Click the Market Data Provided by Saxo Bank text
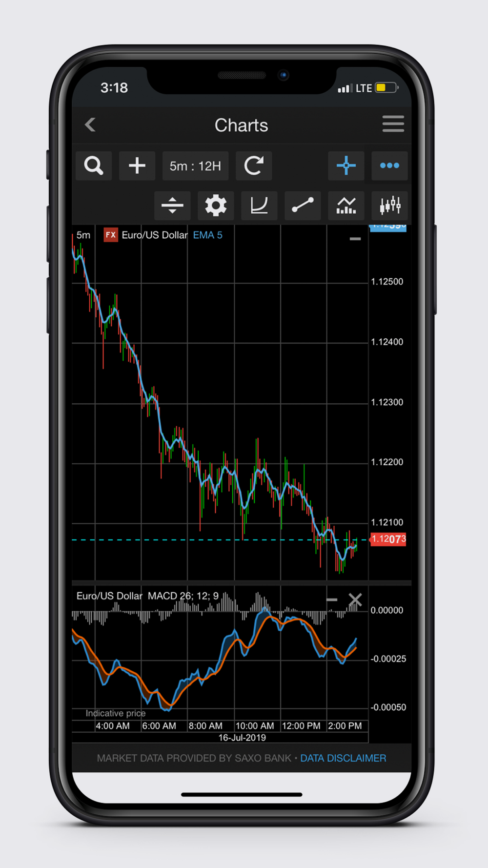 coord(194,758)
